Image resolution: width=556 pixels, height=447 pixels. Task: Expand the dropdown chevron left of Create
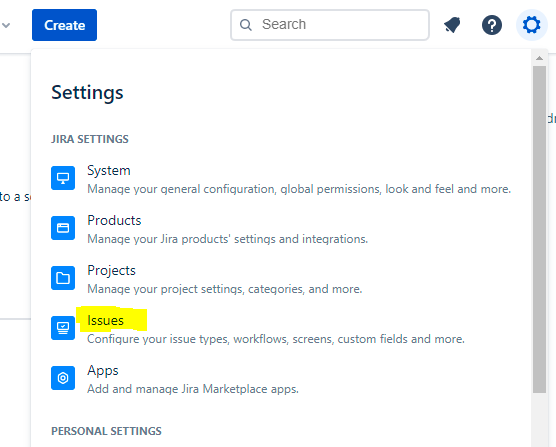(6, 25)
